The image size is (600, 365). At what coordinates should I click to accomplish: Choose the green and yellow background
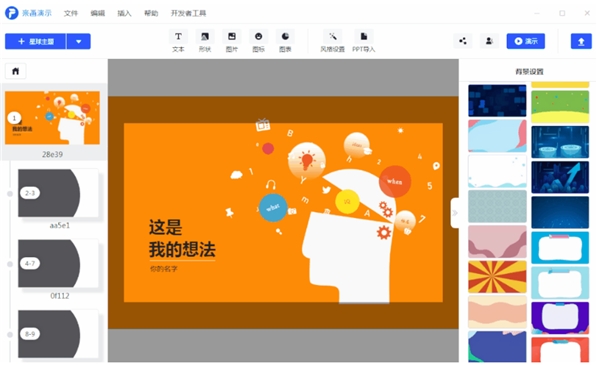[x=560, y=107]
